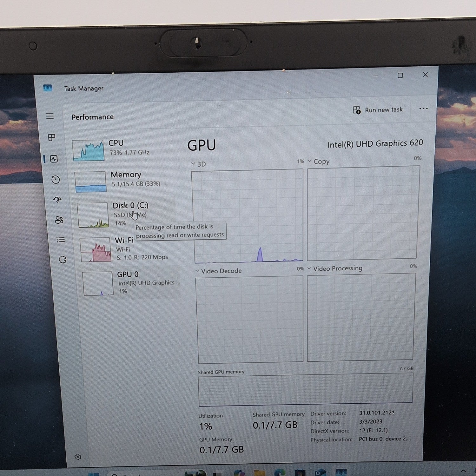Select the GPU 0 entry label
This screenshot has height=476, width=476.
pos(128,274)
